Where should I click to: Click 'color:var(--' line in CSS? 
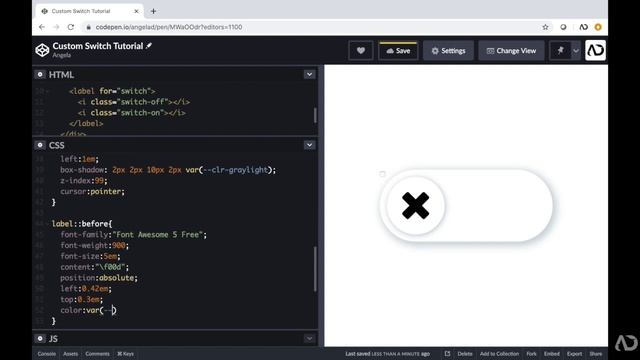[88, 310]
